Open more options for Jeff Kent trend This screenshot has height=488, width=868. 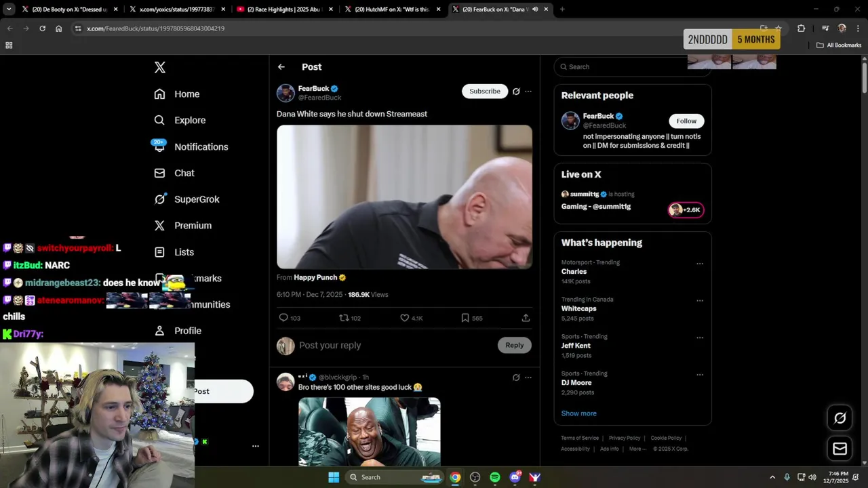700,338
